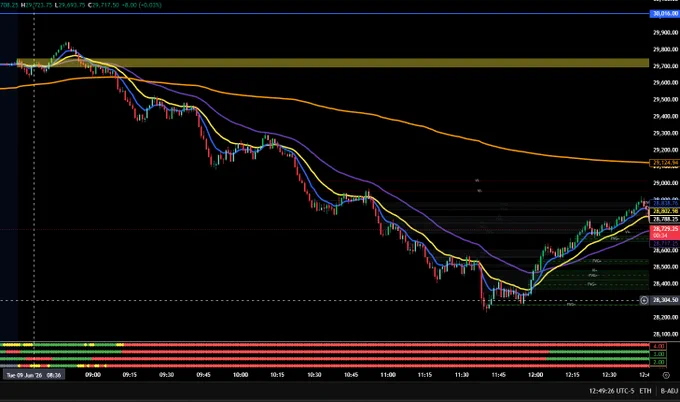Select the blue 30,016.00 price label
Screen dimensions: 680x402
(x=664, y=14)
